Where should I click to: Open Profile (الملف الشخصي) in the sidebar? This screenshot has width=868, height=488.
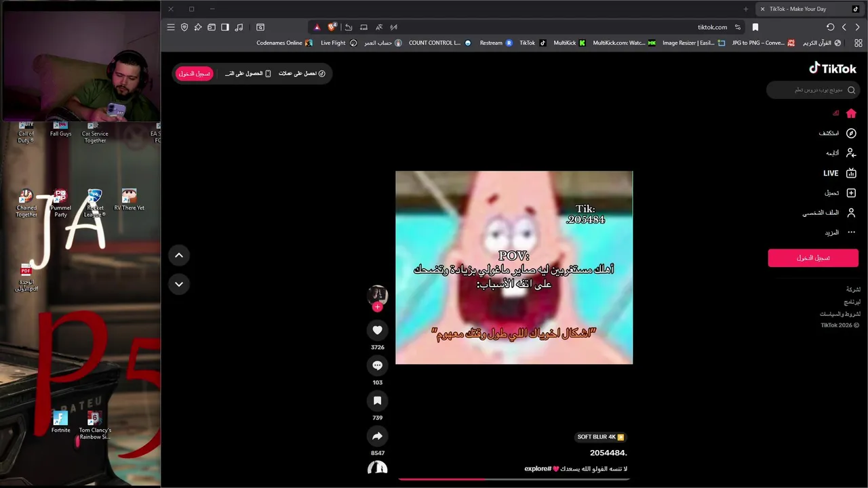pos(829,213)
